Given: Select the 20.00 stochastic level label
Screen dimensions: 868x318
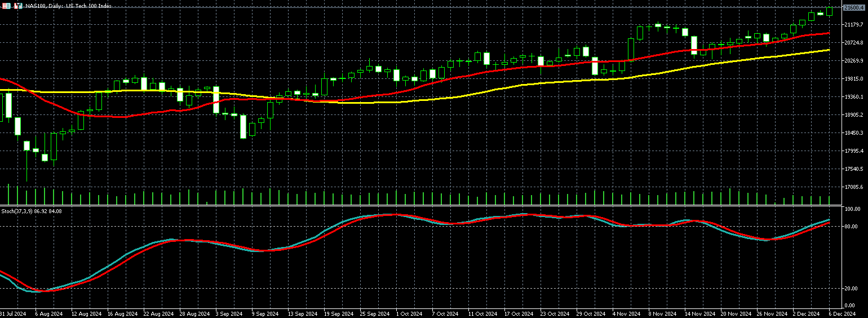Looking at the screenshot, I should (851, 289).
